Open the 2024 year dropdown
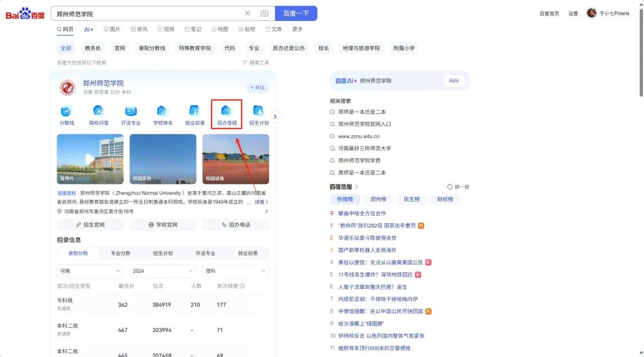The height and width of the screenshot is (357, 644). (163, 271)
